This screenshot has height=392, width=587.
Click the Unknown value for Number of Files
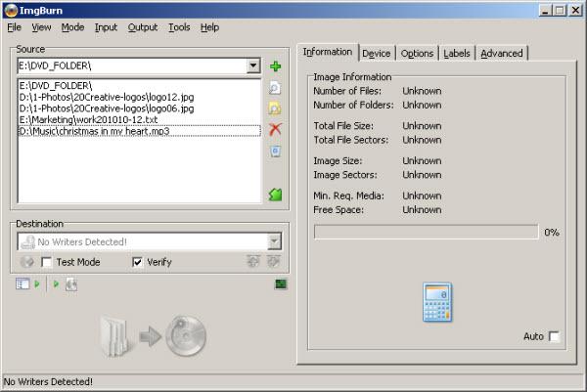pyautogui.click(x=422, y=91)
